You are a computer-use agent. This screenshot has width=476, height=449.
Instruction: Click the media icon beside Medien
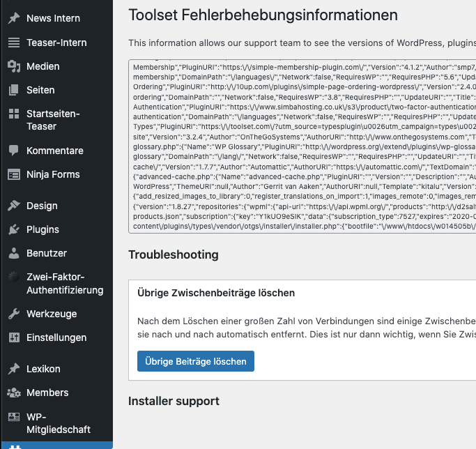point(14,66)
